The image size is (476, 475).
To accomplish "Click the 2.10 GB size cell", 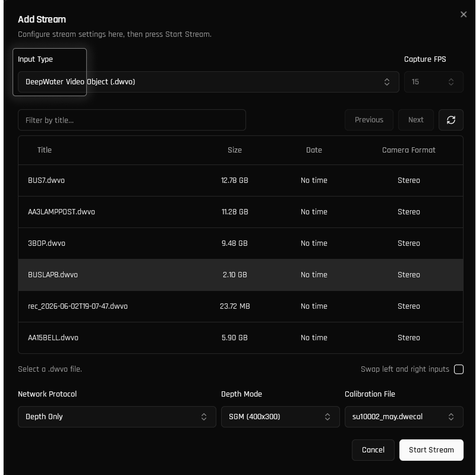I will pos(235,275).
